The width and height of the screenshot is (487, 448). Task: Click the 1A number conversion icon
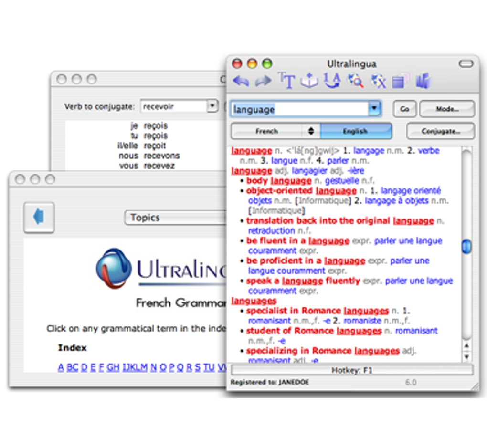click(x=332, y=81)
